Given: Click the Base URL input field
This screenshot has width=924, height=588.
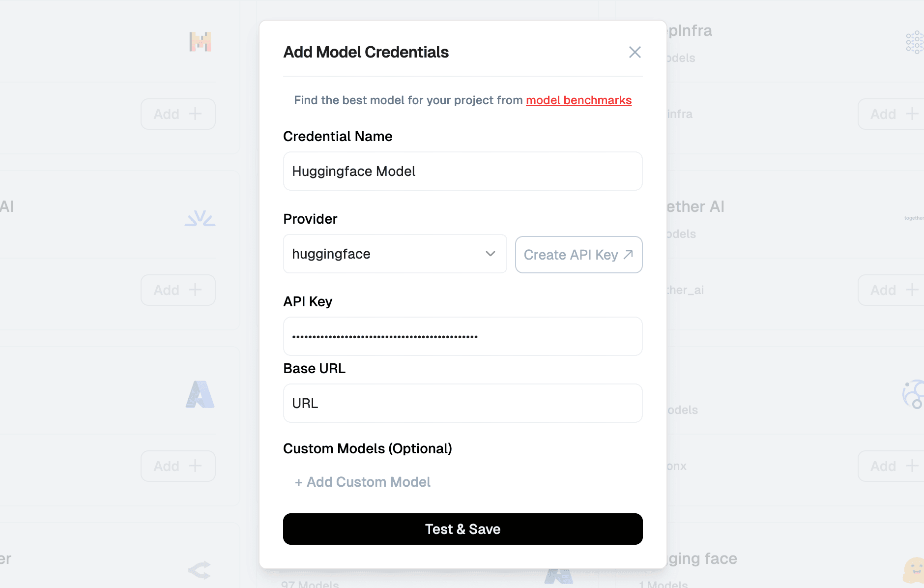Looking at the screenshot, I should coord(462,403).
